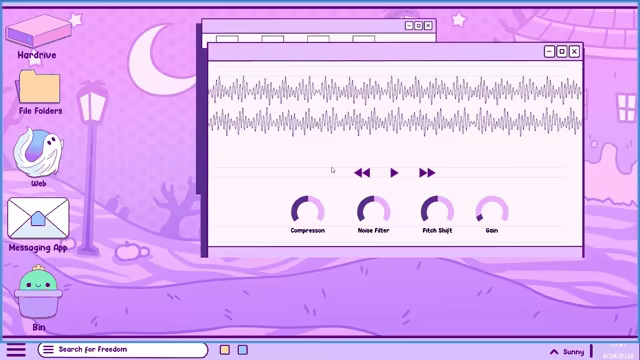Click the Noise Filter label text
Screen dimensions: 640x360
coord(373,231)
